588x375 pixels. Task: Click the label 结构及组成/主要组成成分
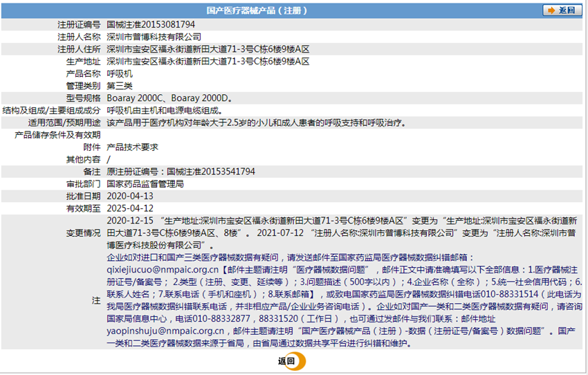(x=52, y=111)
